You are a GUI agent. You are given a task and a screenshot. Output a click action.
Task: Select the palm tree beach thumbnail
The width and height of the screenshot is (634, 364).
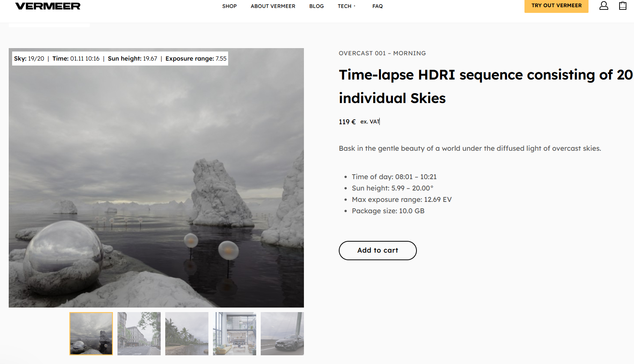(x=187, y=334)
